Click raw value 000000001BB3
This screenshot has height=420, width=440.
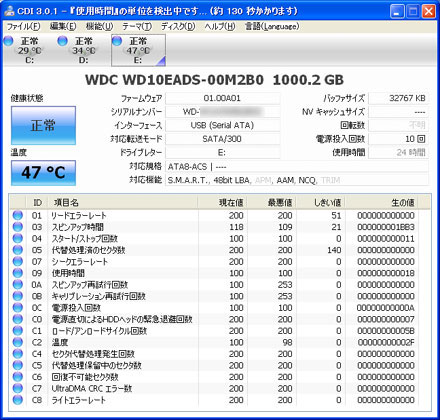pyautogui.click(x=386, y=227)
